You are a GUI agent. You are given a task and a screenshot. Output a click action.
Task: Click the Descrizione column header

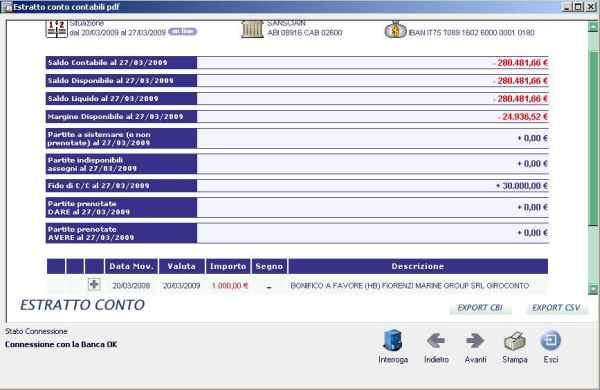(418, 266)
